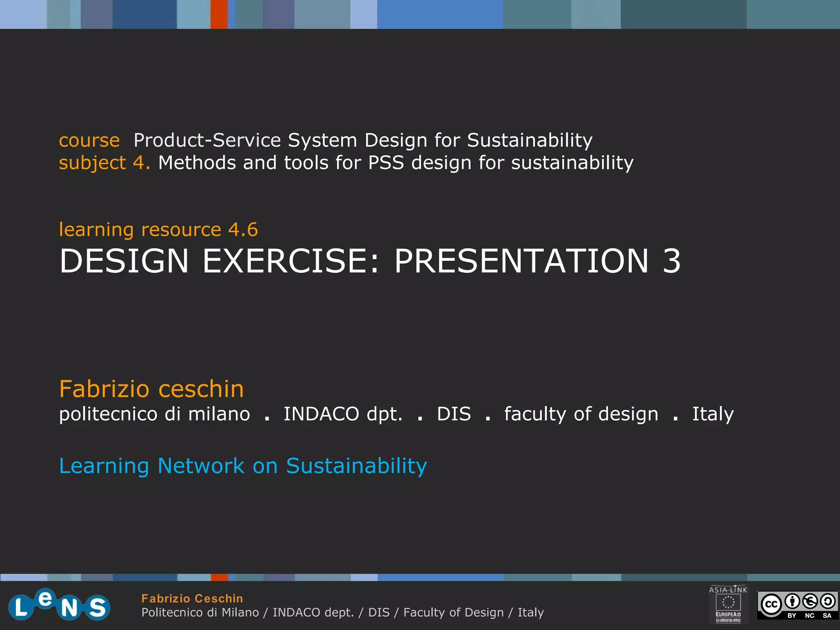Click the red-orange block in top color band
Viewport: 840px width, 630px height.
[x=219, y=14]
